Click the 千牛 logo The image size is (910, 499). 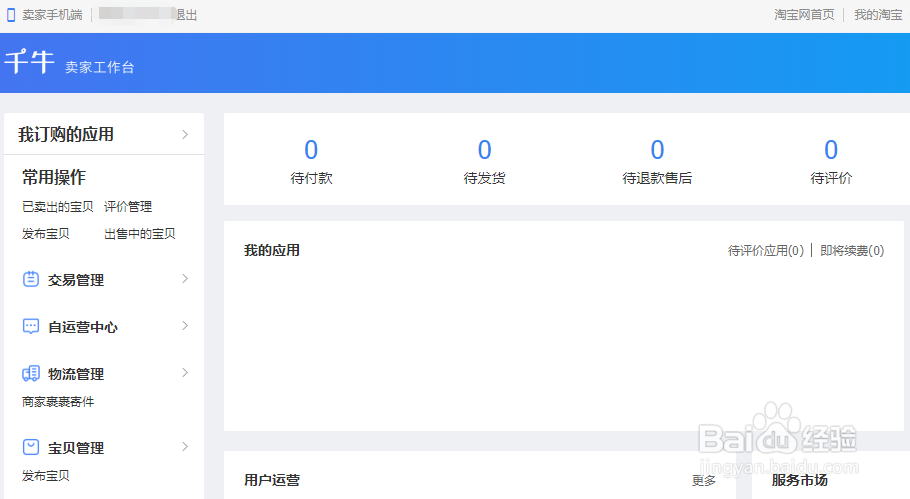point(30,62)
